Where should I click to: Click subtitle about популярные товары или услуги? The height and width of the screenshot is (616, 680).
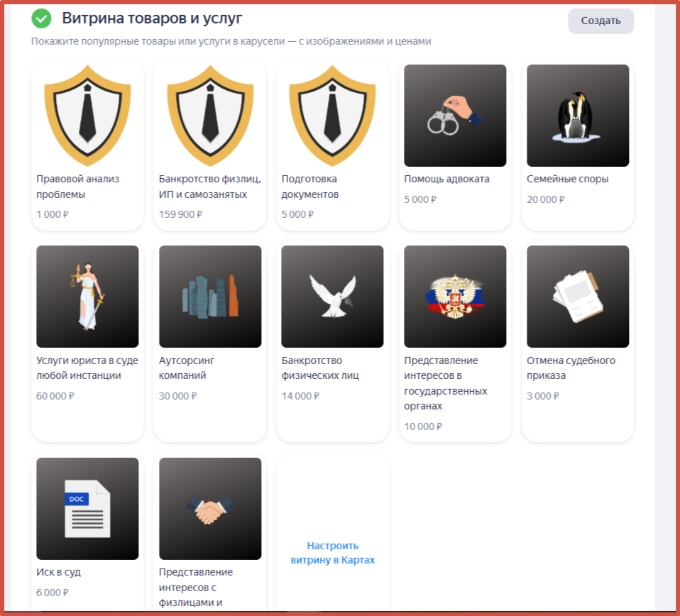coord(231,41)
